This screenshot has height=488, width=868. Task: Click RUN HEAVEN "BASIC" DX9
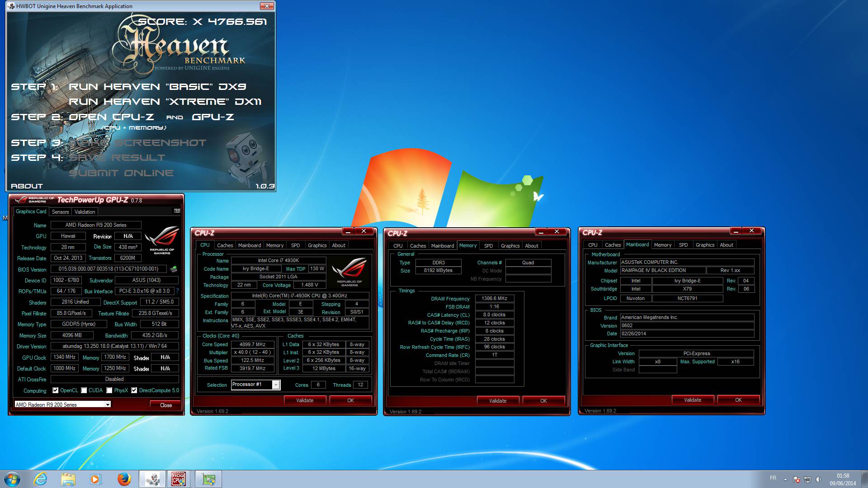tap(157, 87)
